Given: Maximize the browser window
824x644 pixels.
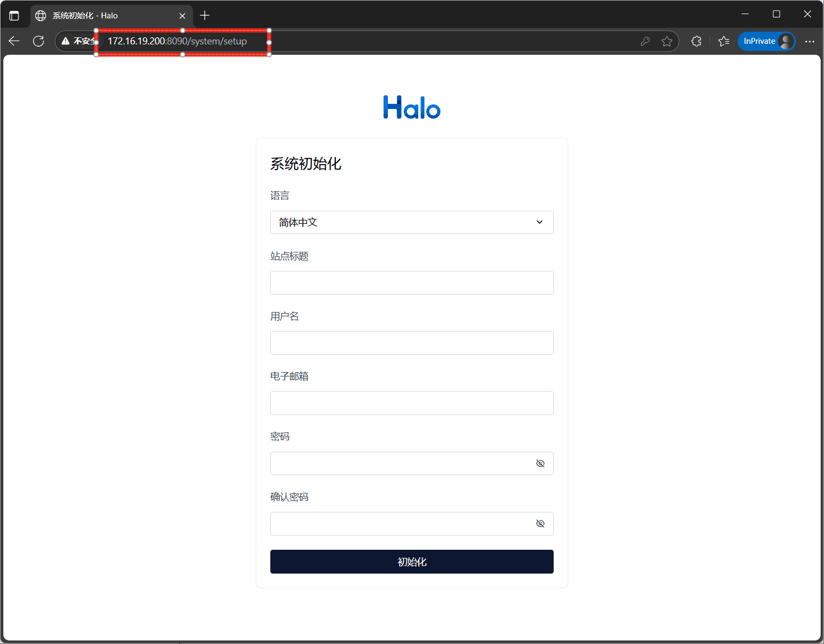Looking at the screenshot, I should (x=776, y=14).
